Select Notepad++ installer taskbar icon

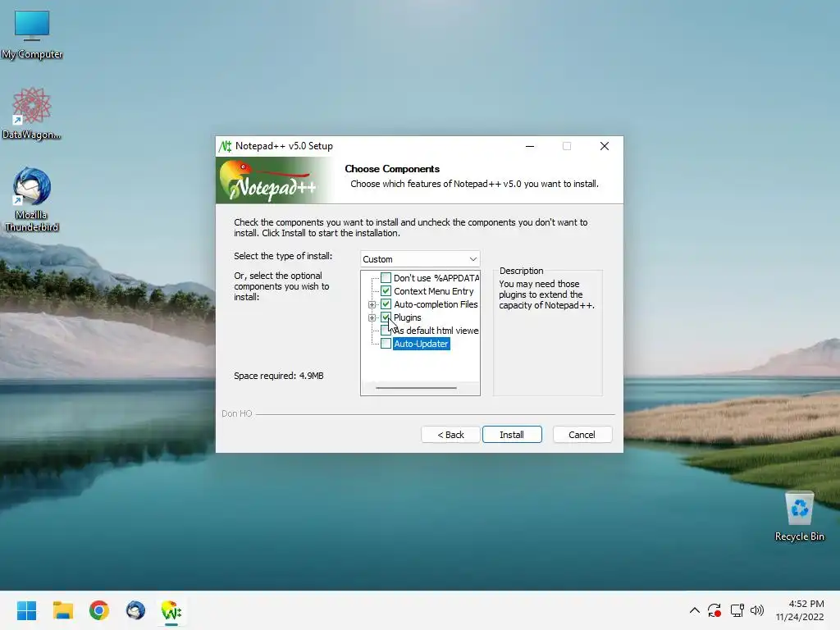[171, 610]
